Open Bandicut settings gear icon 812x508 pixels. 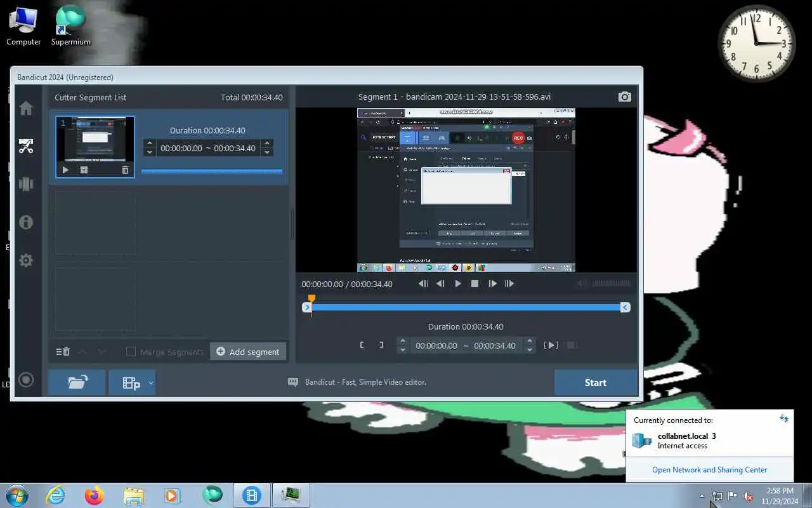pos(26,260)
